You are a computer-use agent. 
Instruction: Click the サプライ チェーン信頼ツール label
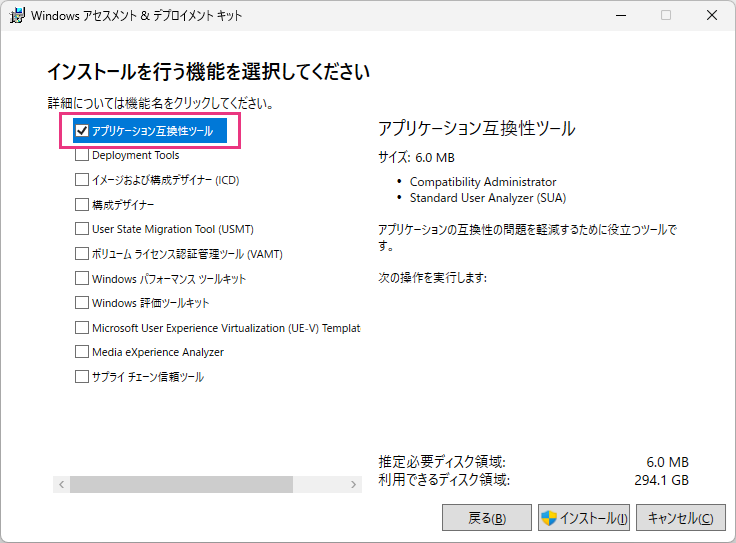pos(148,377)
